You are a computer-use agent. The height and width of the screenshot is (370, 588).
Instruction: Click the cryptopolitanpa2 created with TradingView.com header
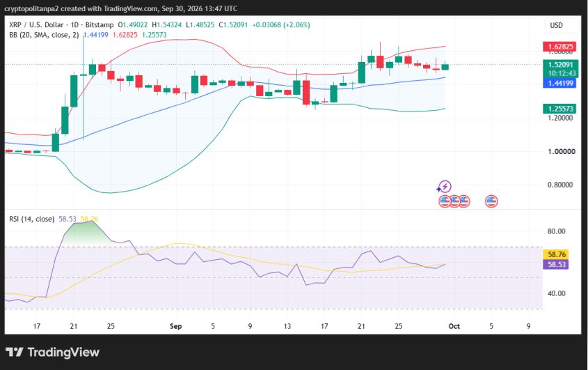coord(121,8)
